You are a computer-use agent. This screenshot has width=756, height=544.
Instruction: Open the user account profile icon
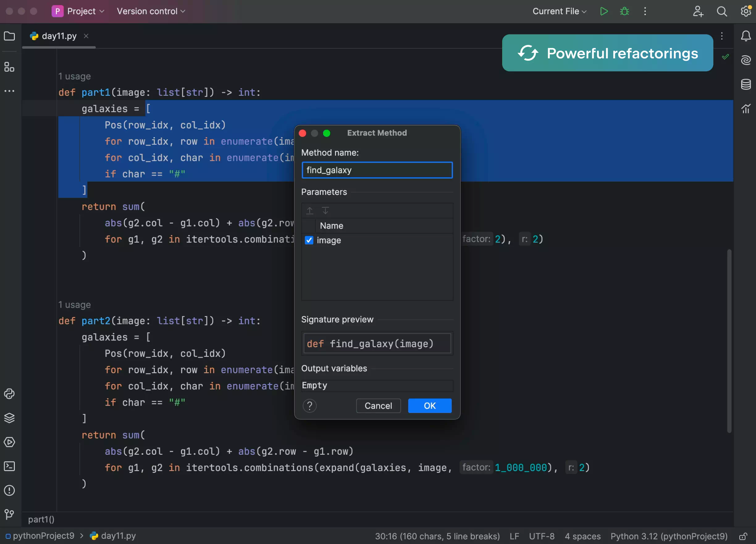(x=698, y=11)
